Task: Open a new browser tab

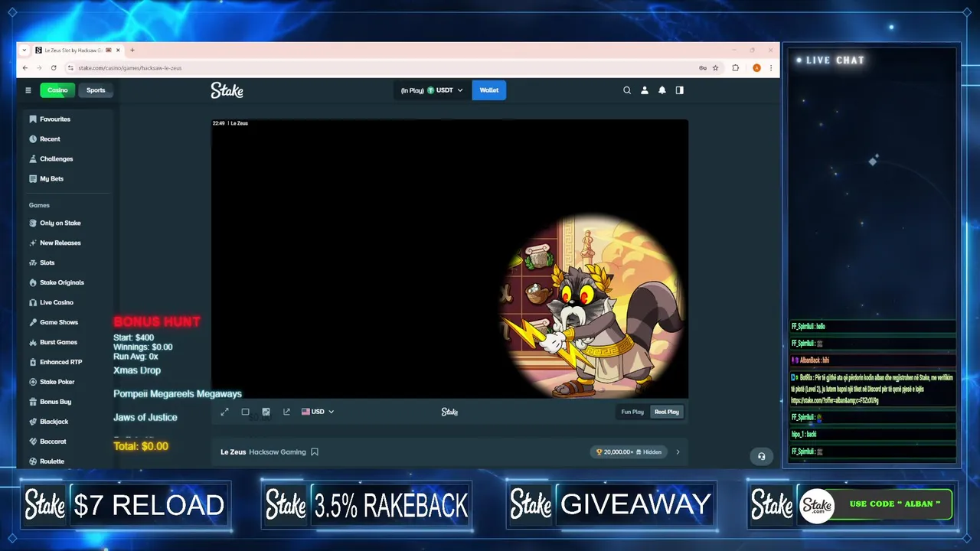Action: point(132,51)
